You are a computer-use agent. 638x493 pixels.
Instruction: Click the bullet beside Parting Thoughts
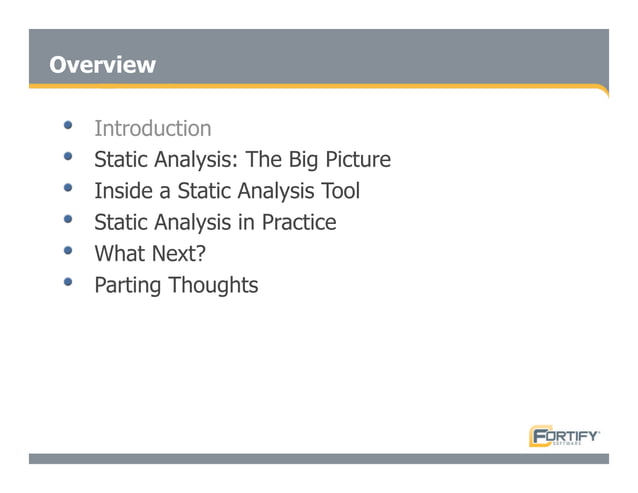(x=68, y=281)
